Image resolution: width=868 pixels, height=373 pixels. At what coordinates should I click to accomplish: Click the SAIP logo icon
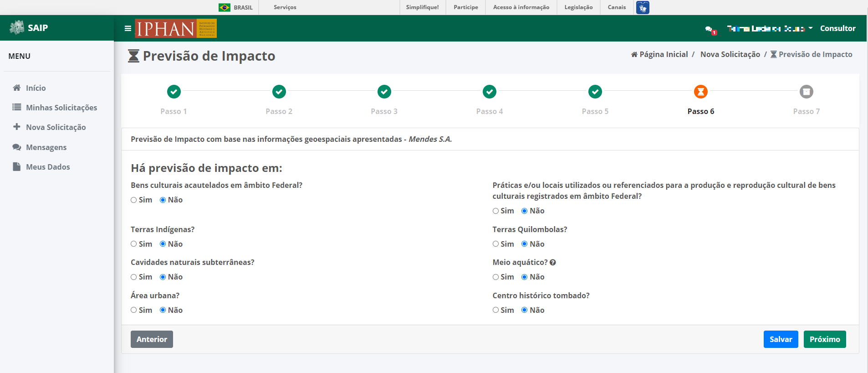pos(17,27)
